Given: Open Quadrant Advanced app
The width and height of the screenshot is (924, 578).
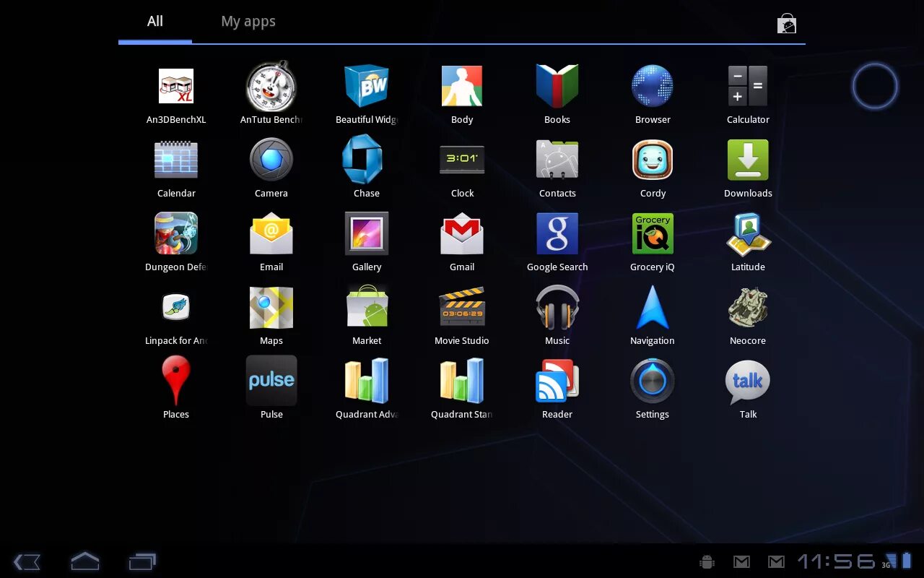Looking at the screenshot, I should [x=367, y=381].
